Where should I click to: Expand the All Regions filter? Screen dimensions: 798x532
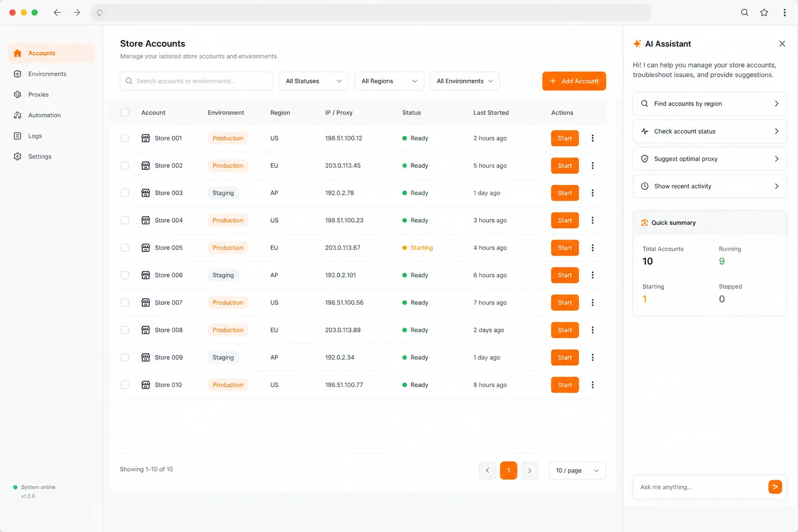pyautogui.click(x=389, y=81)
